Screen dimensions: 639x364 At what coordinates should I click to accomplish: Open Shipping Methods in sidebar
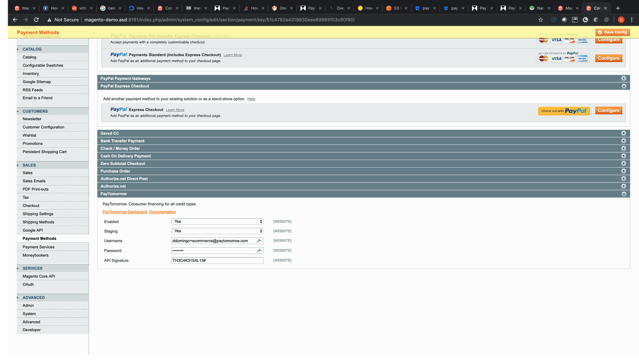click(38, 222)
